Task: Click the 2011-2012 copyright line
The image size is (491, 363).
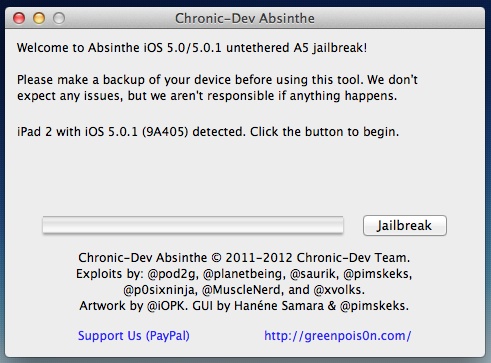Action: (244, 258)
